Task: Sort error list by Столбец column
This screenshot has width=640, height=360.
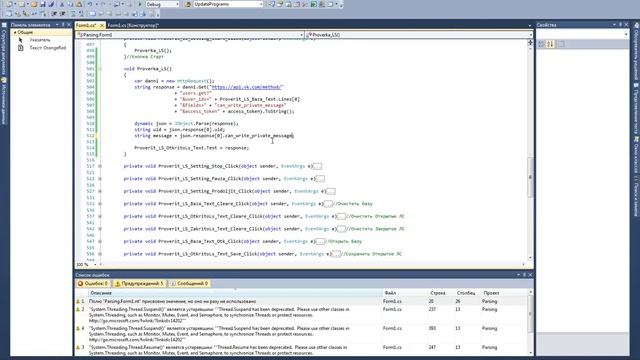Action: (466, 293)
